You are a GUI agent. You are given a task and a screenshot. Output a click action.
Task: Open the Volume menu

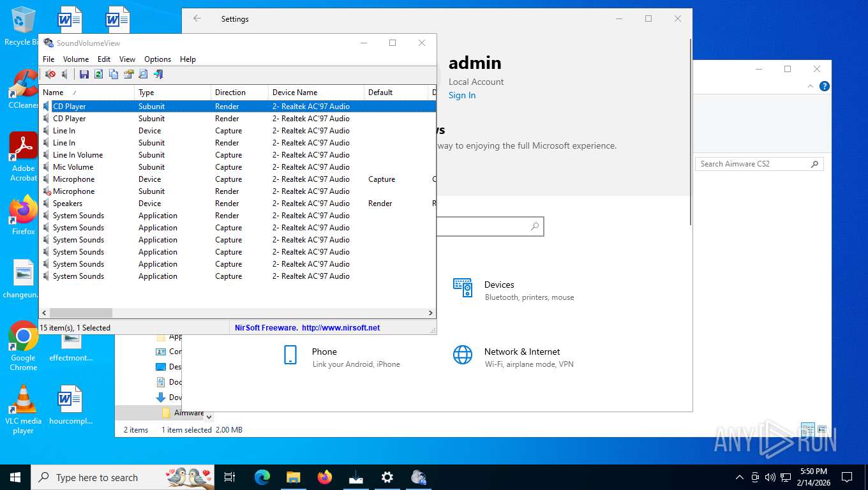click(x=76, y=59)
